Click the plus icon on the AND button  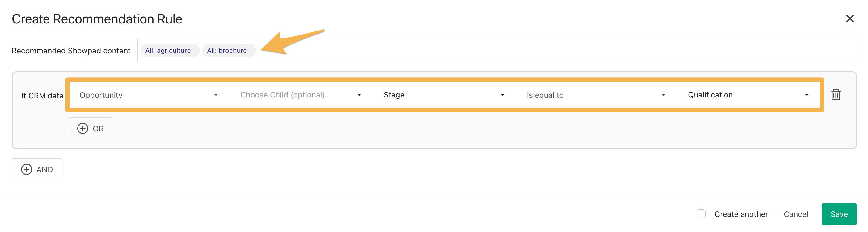point(27,169)
